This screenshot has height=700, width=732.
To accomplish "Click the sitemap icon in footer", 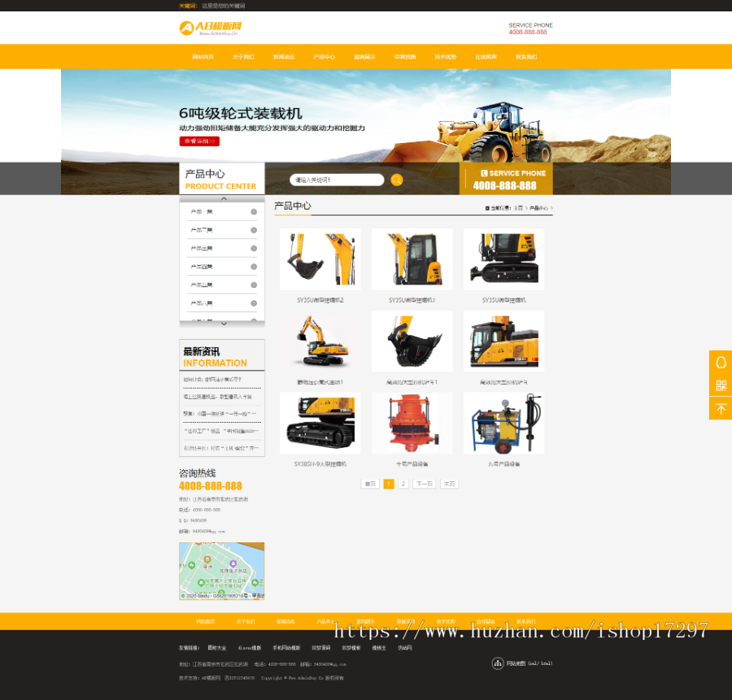I will point(498,663).
